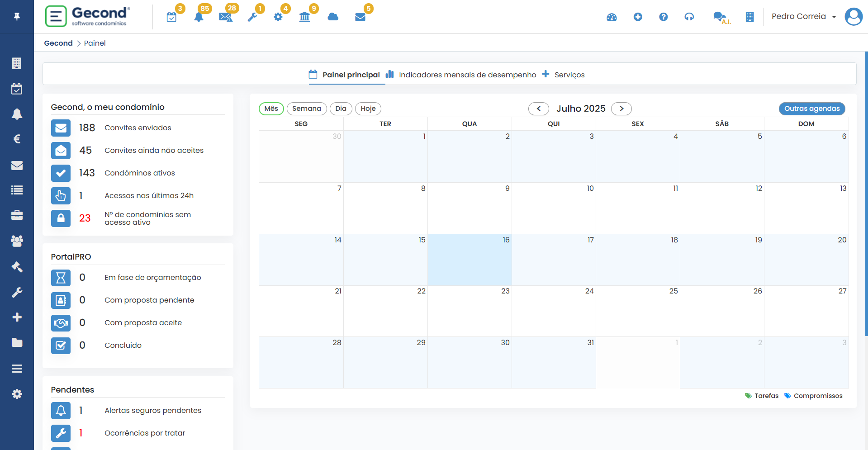Select the euro finances icon in the sidebar
The width and height of the screenshot is (868, 450).
click(17, 139)
